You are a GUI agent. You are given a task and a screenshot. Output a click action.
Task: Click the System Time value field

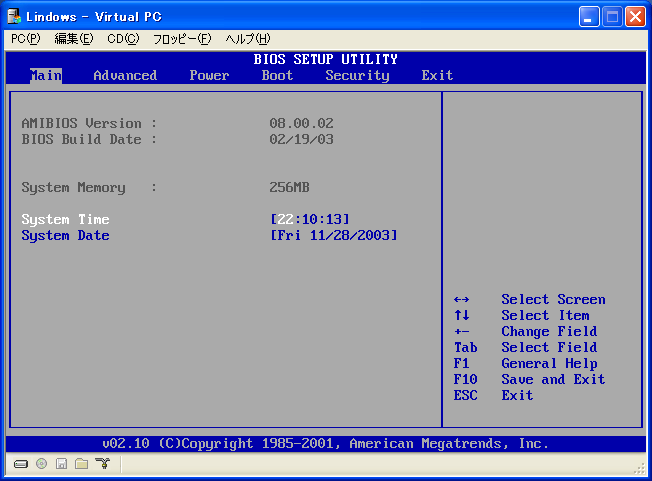[x=310, y=219]
